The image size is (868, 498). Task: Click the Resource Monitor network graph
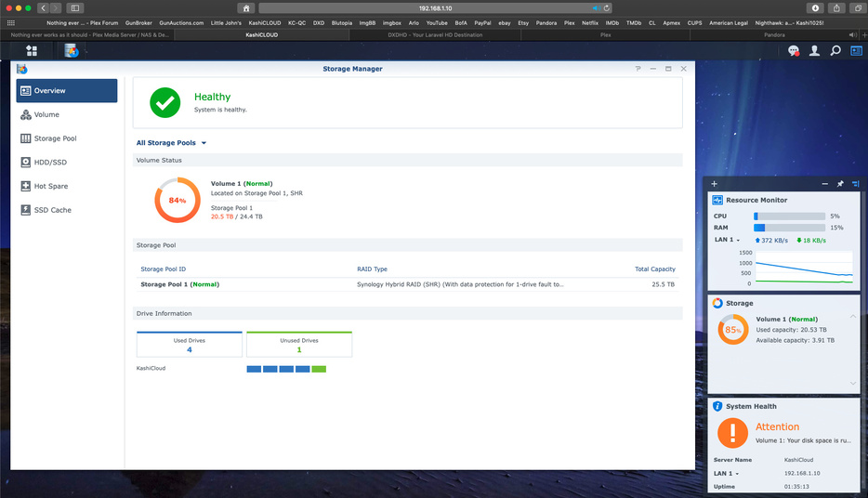pyautogui.click(x=804, y=269)
